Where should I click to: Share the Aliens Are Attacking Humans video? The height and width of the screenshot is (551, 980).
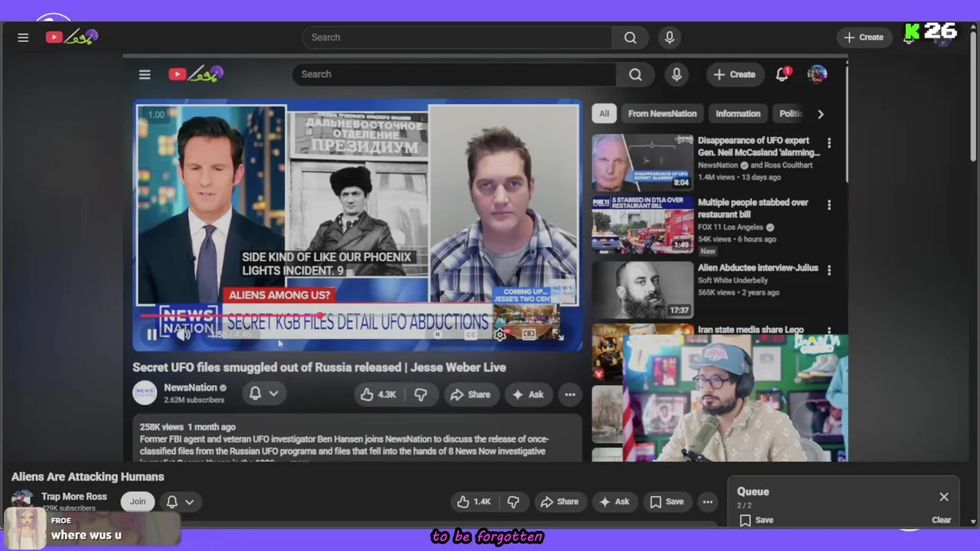coord(560,501)
